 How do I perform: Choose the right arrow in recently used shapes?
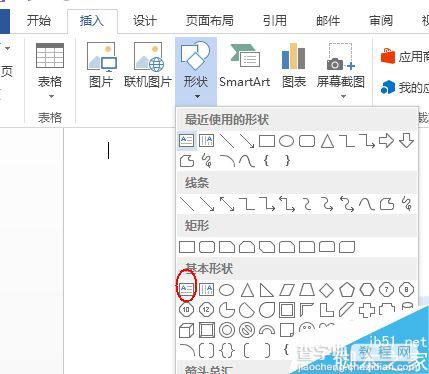coord(386,141)
